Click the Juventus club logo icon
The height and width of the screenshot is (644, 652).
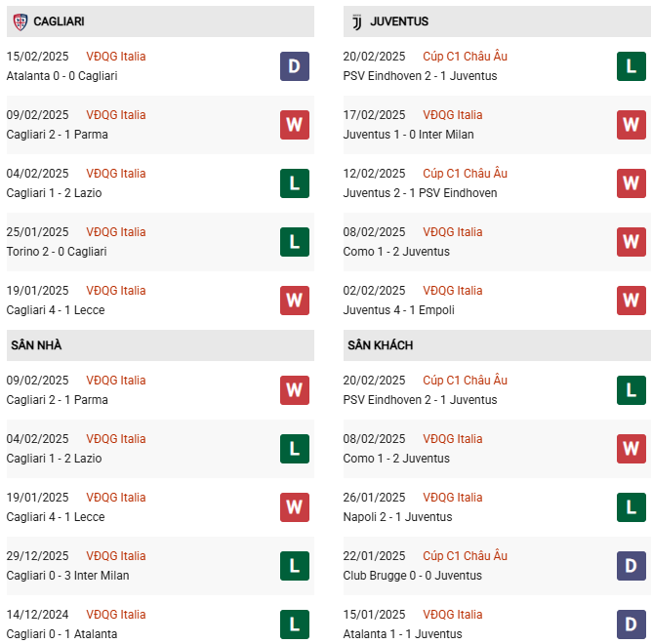tap(356, 20)
